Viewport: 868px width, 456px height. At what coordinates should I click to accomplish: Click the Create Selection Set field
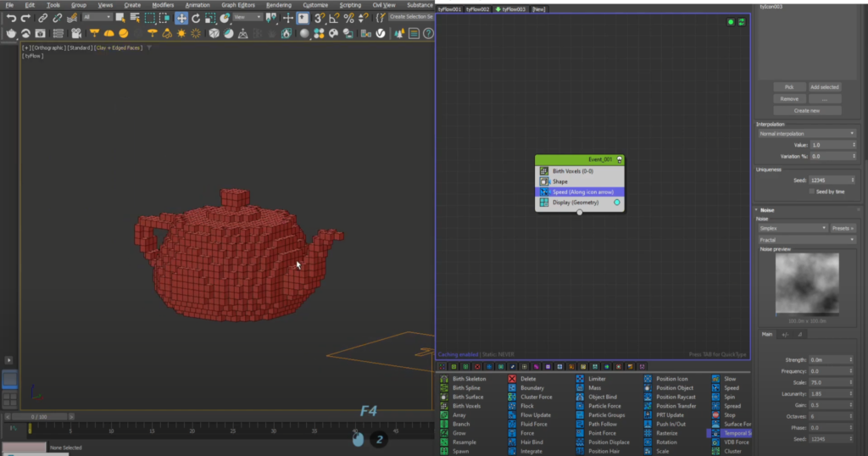(x=411, y=17)
